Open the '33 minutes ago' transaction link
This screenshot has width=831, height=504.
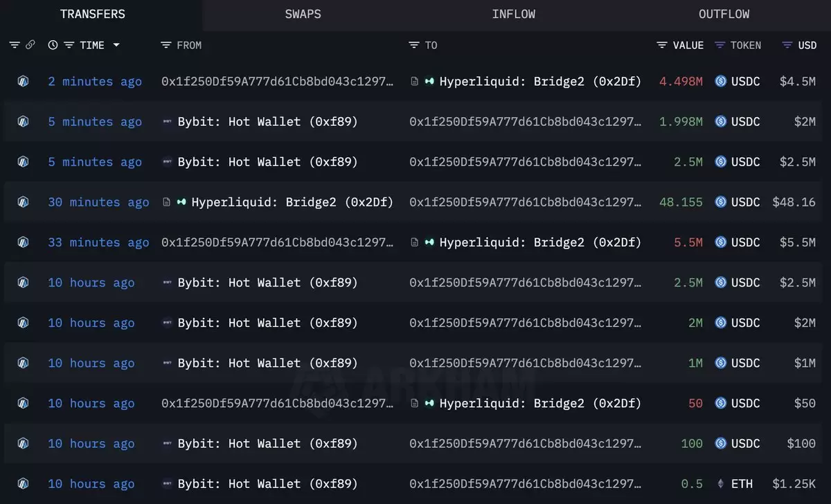click(x=98, y=242)
